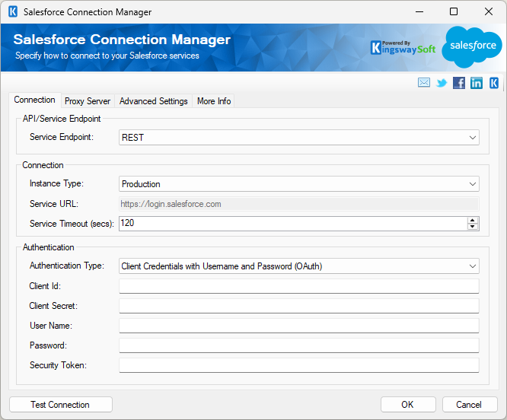Click the Service URL field

(298, 204)
